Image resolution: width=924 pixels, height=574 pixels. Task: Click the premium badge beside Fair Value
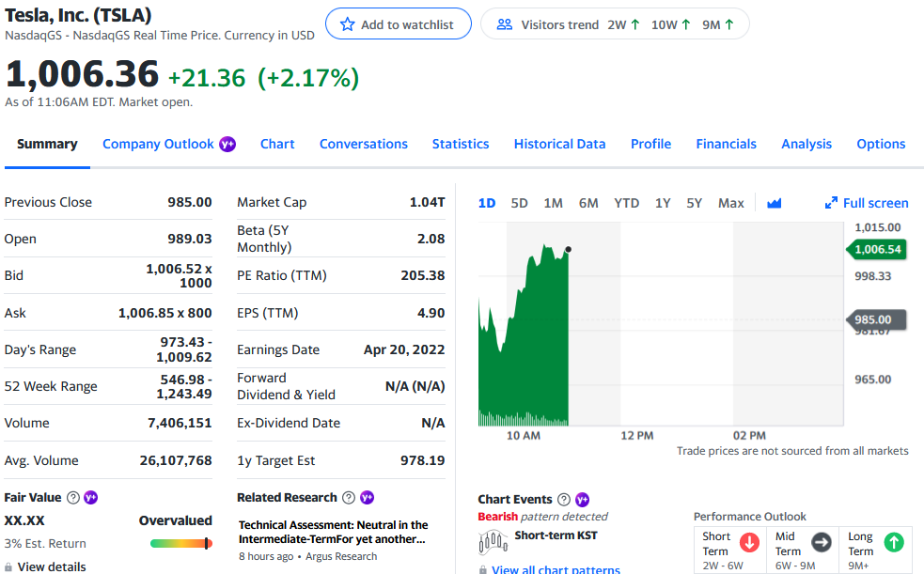[x=91, y=498]
